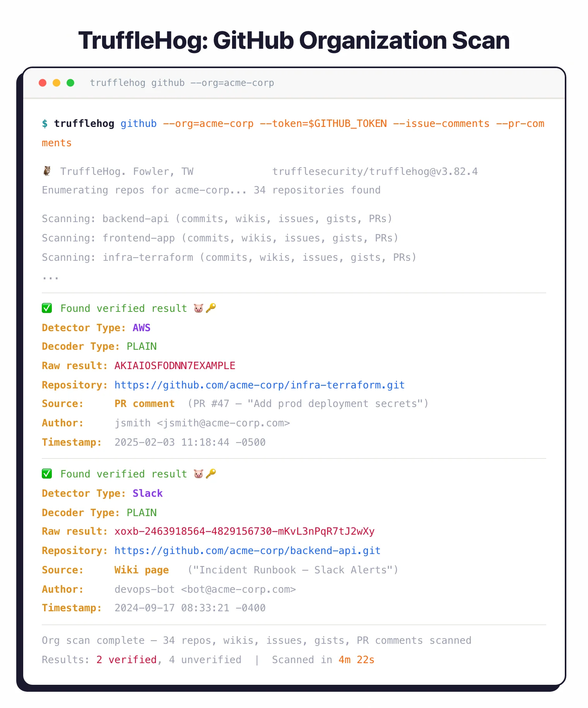
Task: Click the version 'trufflesecurity/trufflehog@v3.82.4'
Action: (x=375, y=171)
